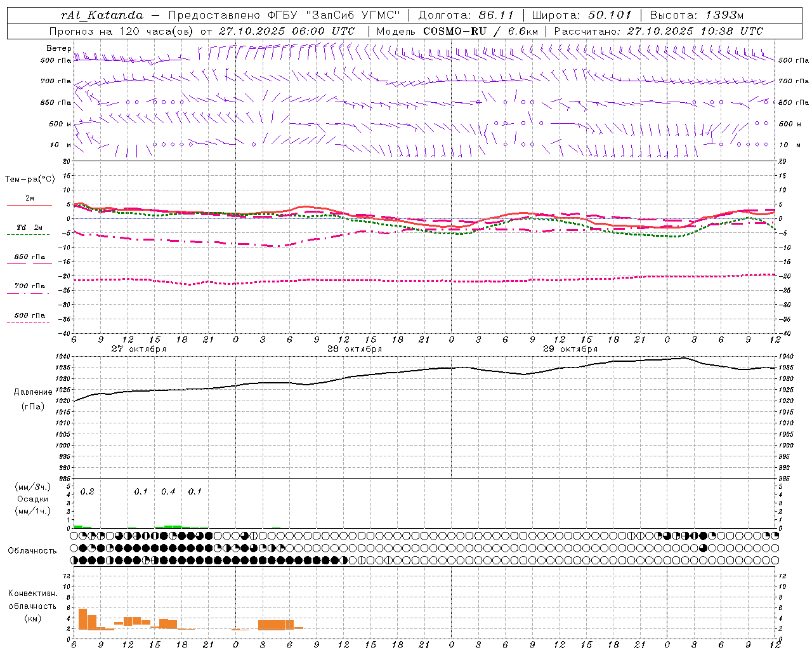Click the left-axis pressure value 985

tap(64, 479)
